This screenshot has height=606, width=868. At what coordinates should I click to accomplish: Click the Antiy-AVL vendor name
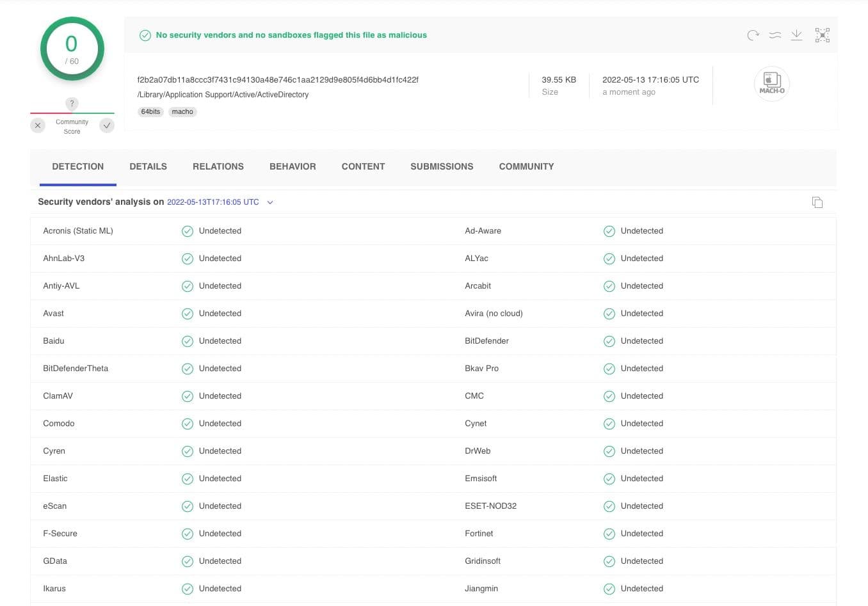coord(61,286)
